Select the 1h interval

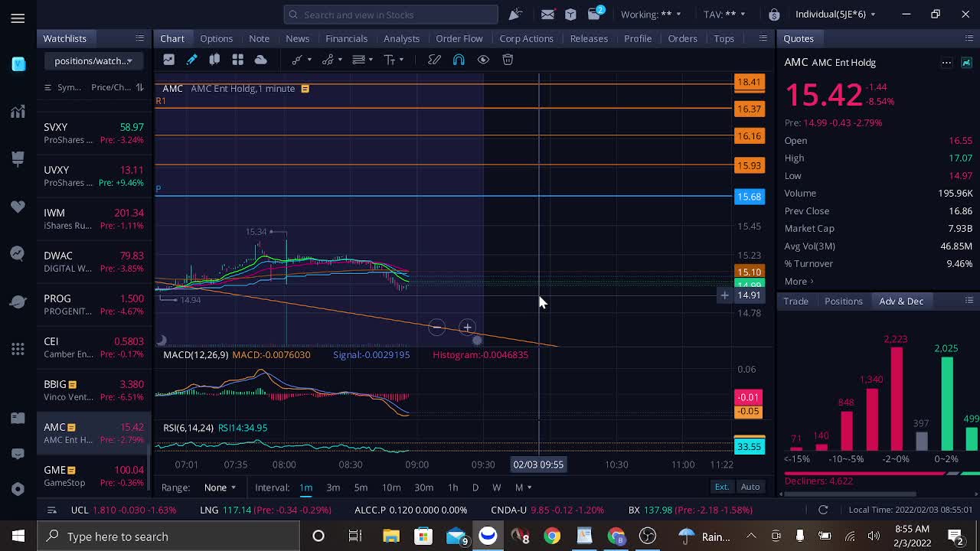(452, 487)
